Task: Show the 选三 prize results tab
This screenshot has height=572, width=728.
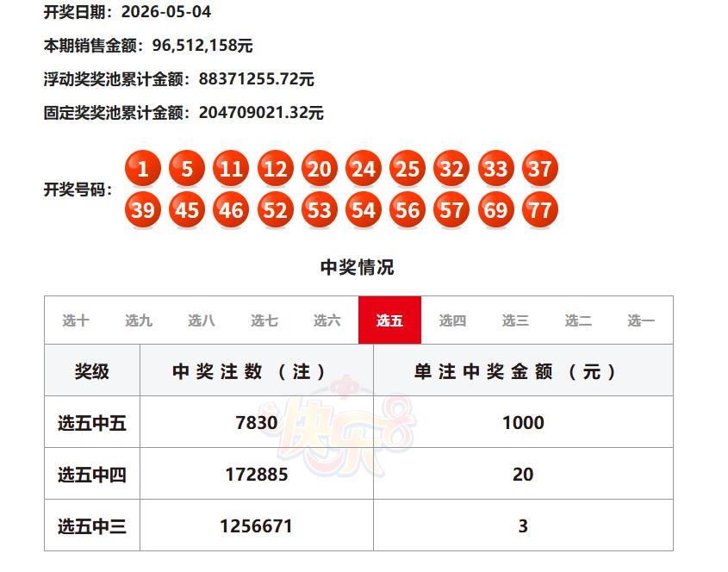Action: coord(515,320)
